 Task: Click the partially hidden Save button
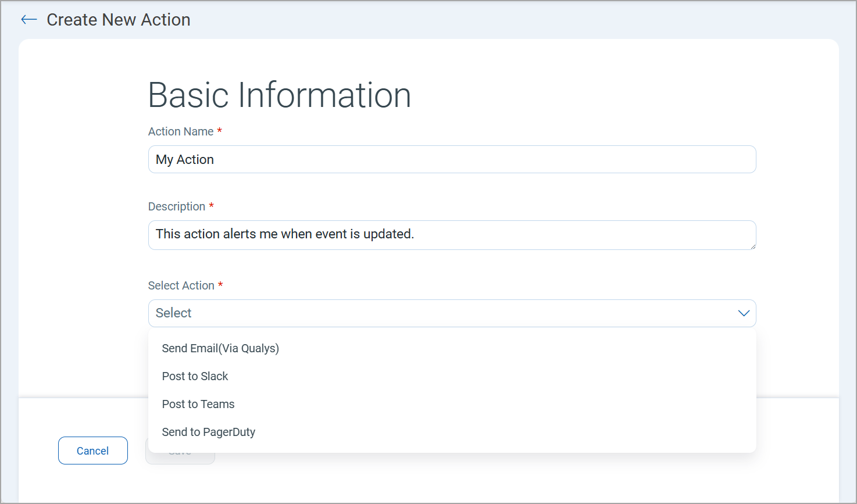180,458
